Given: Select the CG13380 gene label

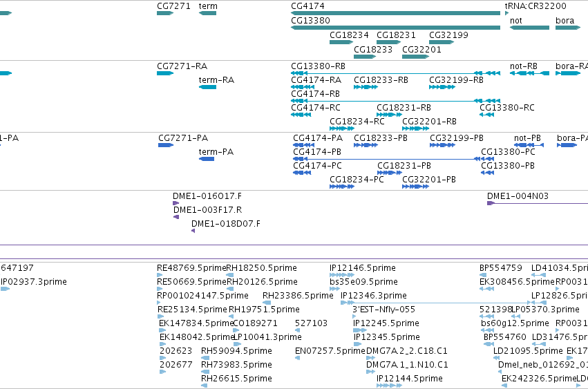Looking at the screenshot, I should [x=310, y=21].
